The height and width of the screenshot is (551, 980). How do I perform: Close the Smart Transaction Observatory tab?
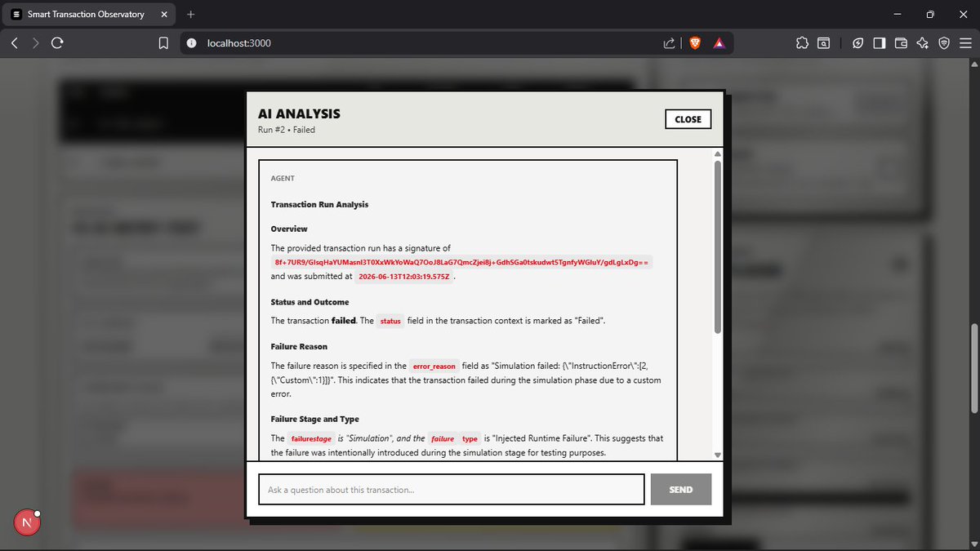(x=164, y=15)
